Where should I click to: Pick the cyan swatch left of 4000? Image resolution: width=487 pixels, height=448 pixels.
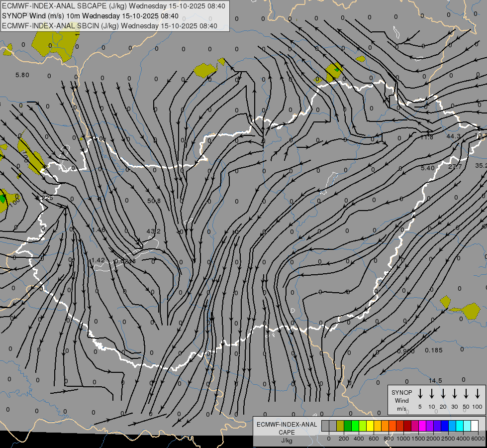coord(459,426)
